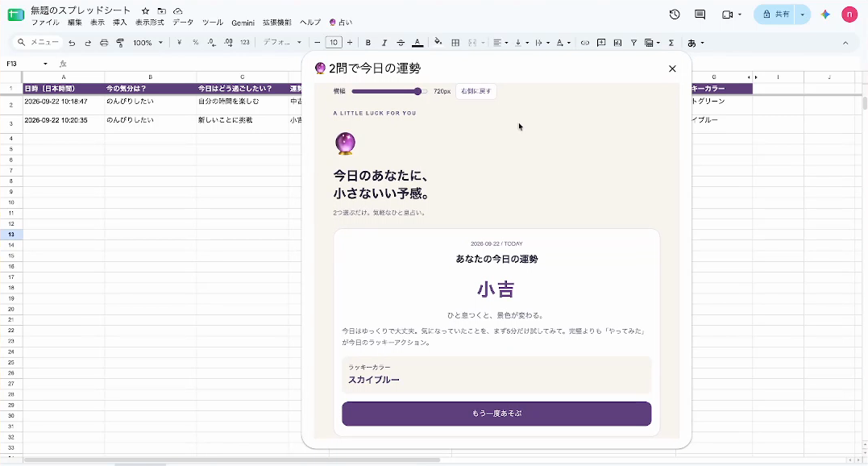Click the width slider handle
The width and height of the screenshot is (868, 466).
coord(418,91)
